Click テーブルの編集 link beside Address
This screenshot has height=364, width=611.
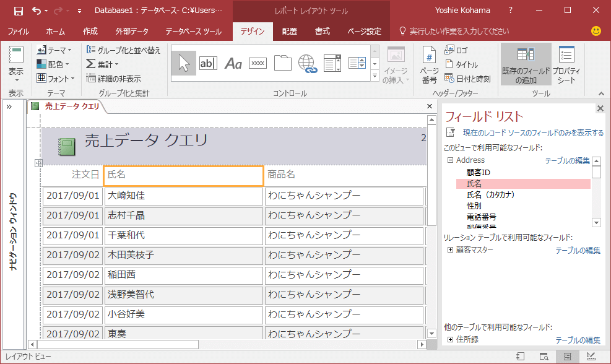coord(566,161)
